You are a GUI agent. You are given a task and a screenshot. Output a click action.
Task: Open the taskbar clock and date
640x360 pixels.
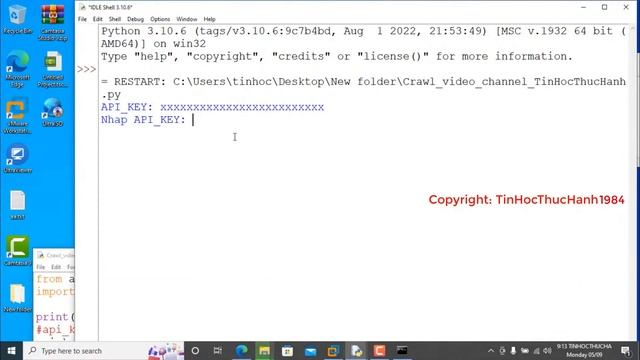pos(584,351)
